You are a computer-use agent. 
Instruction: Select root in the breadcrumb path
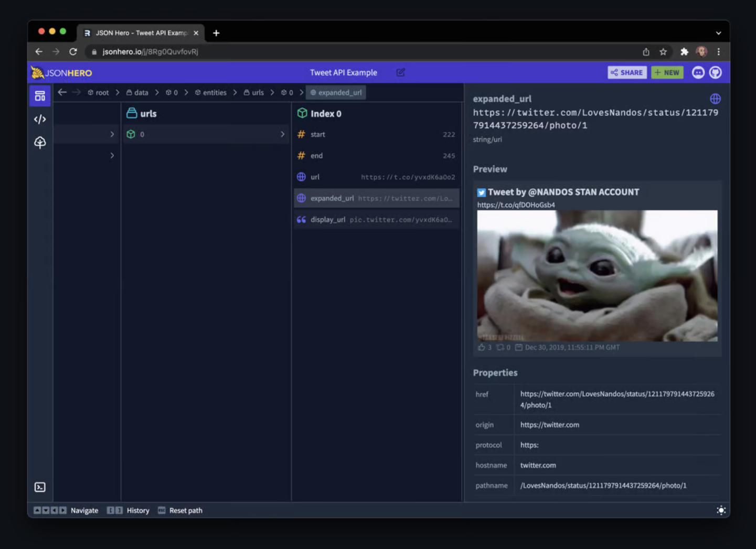[x=98, y=92]
